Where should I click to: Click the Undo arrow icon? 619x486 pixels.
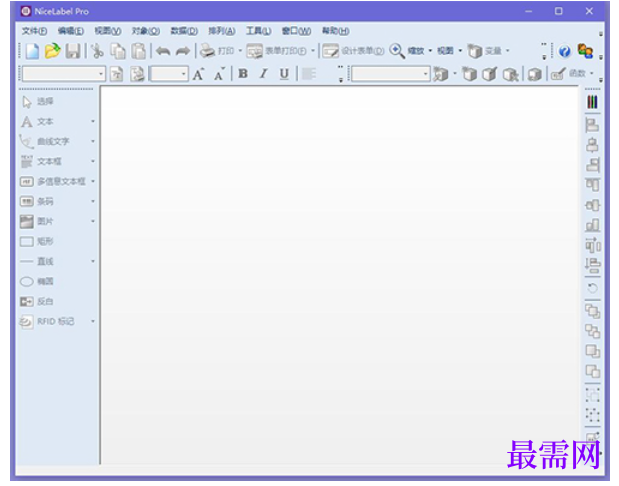[x=163, y=51]
